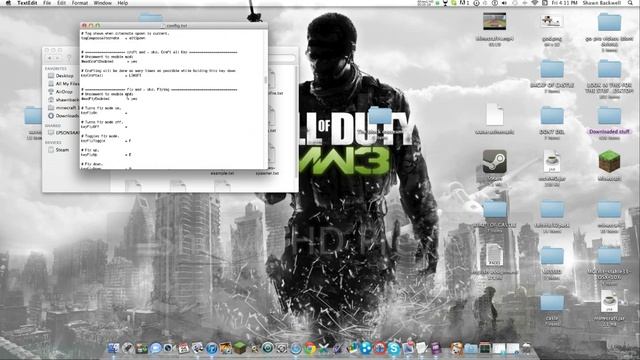Open the Window menu
The height and width of the screenshot is (360, 640).
(103, 3)
